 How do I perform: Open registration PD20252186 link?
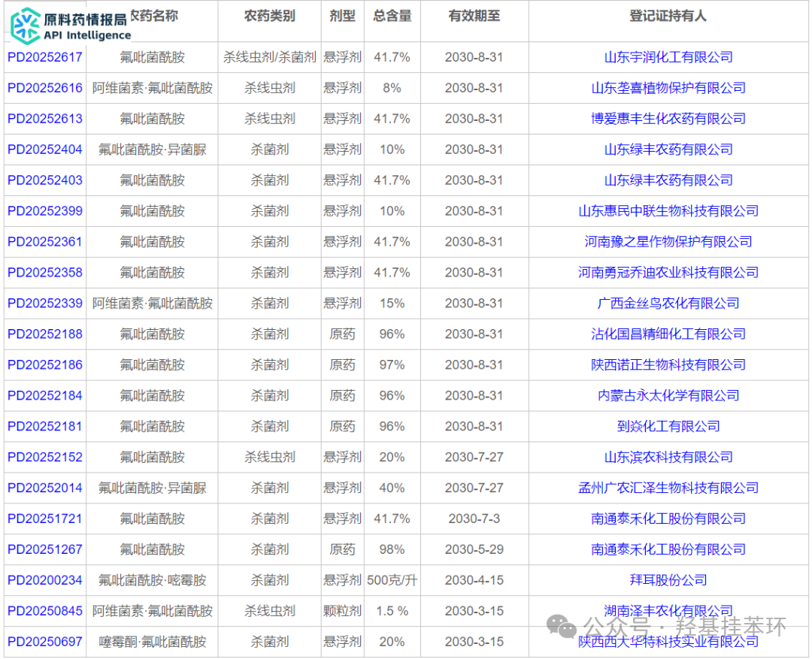(45, 365)
